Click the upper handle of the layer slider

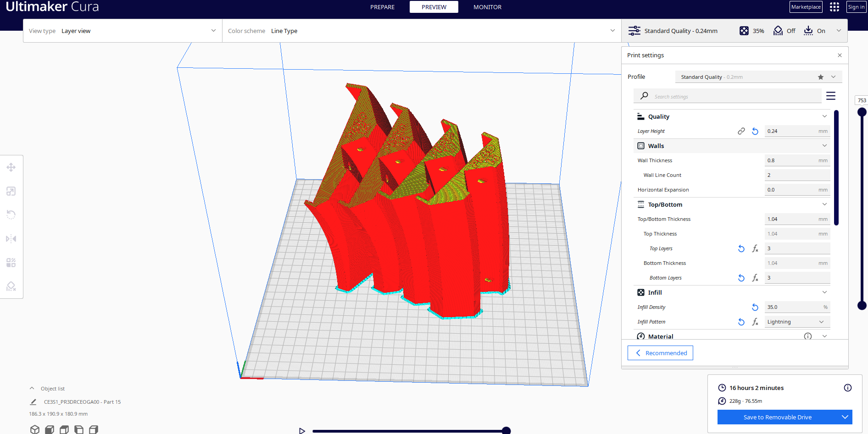(x=862, y=112)
